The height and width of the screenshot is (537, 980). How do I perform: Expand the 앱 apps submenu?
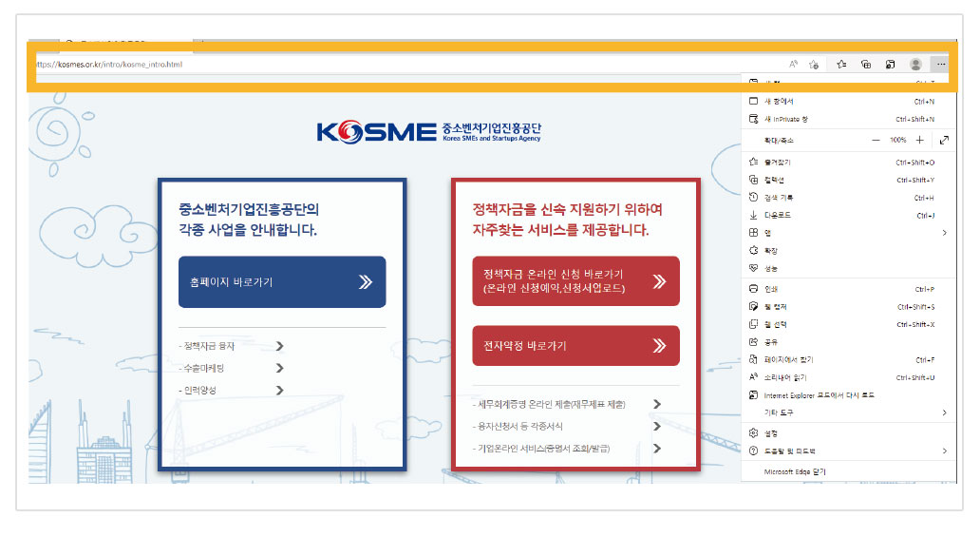coord(849,233)
